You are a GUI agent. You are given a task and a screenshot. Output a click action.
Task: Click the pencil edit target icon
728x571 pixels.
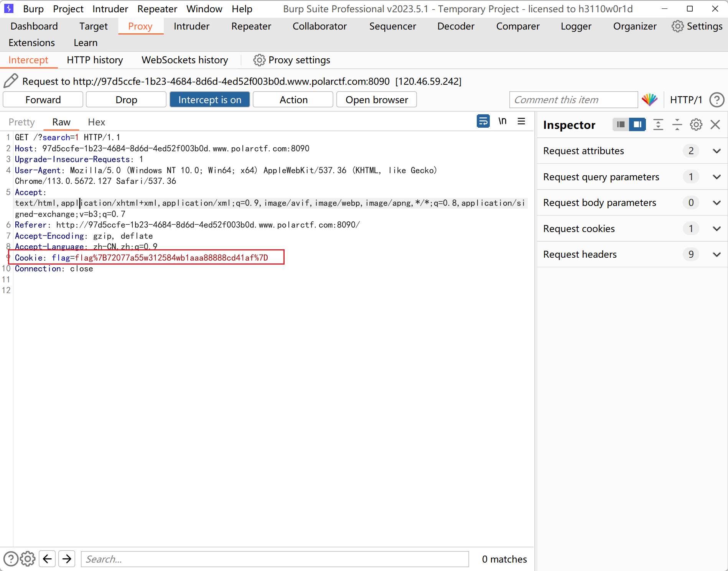tap(11, 81)
